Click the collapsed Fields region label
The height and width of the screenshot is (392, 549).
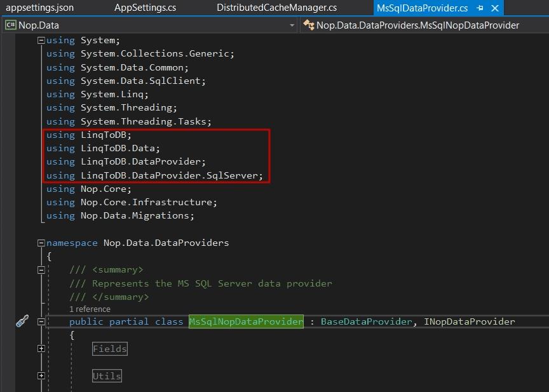coord(110,349)
